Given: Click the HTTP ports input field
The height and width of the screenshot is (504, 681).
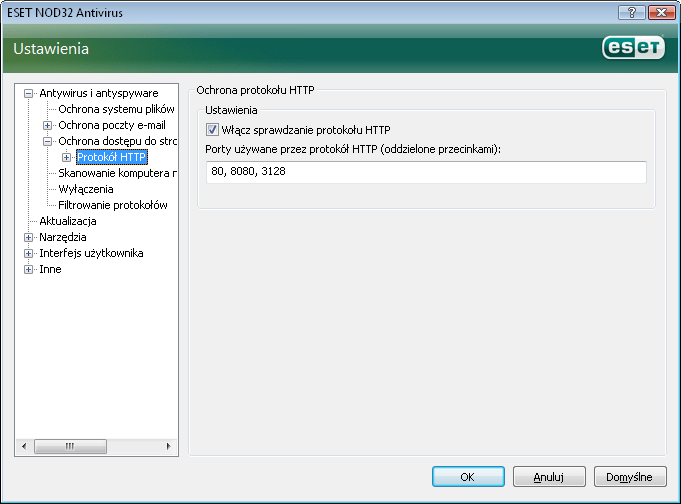Looking at the screenshot, I should click(x=426, y=172).
